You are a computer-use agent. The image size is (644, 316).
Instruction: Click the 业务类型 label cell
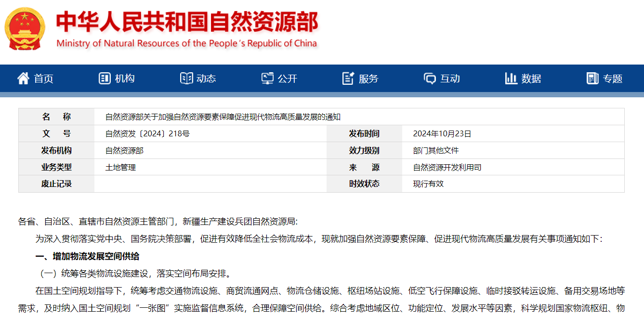tap(56, 168)
